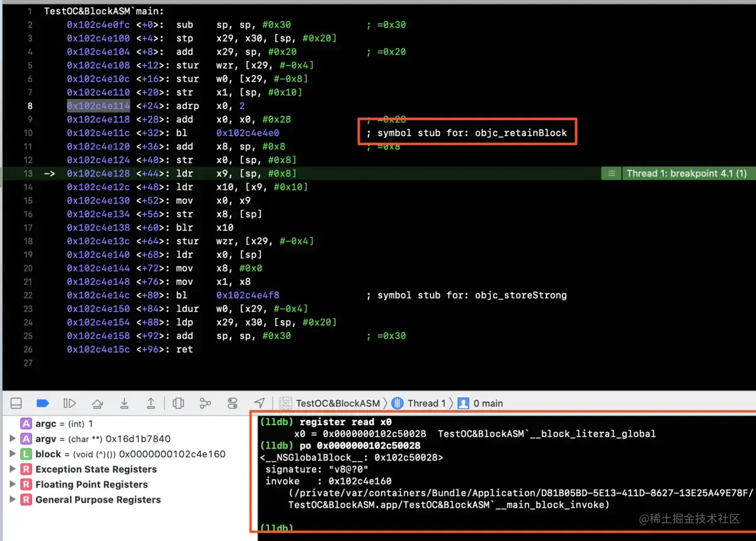Select the 0 main stack frame
Screen dimensions: 756x541
tap(480, 403)
